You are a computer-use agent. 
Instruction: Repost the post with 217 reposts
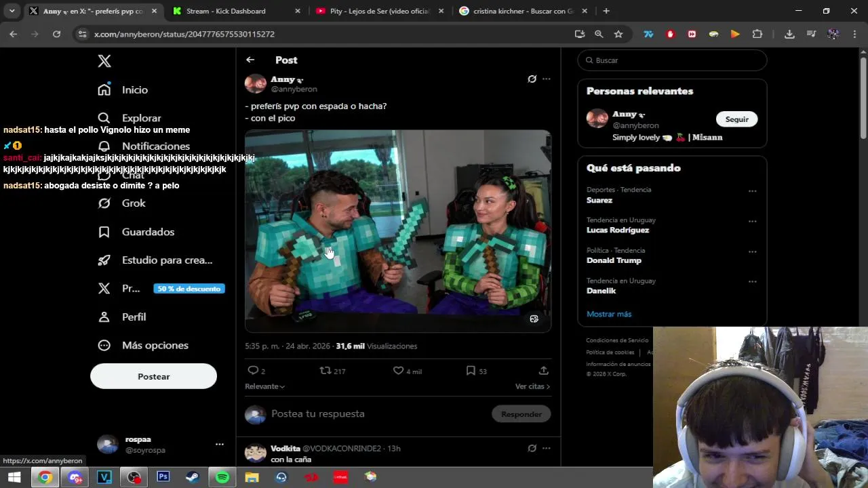pyautogui.click(x=325, y=370)
